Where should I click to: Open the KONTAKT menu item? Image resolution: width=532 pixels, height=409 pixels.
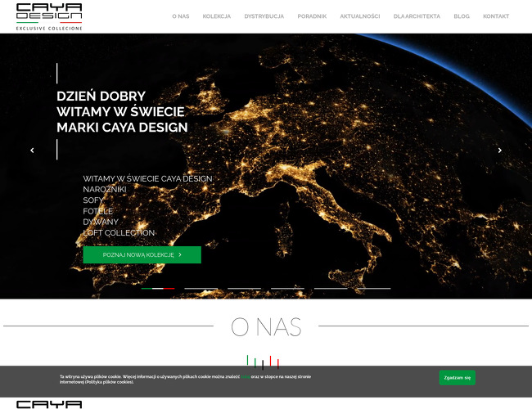pos(496,16)
